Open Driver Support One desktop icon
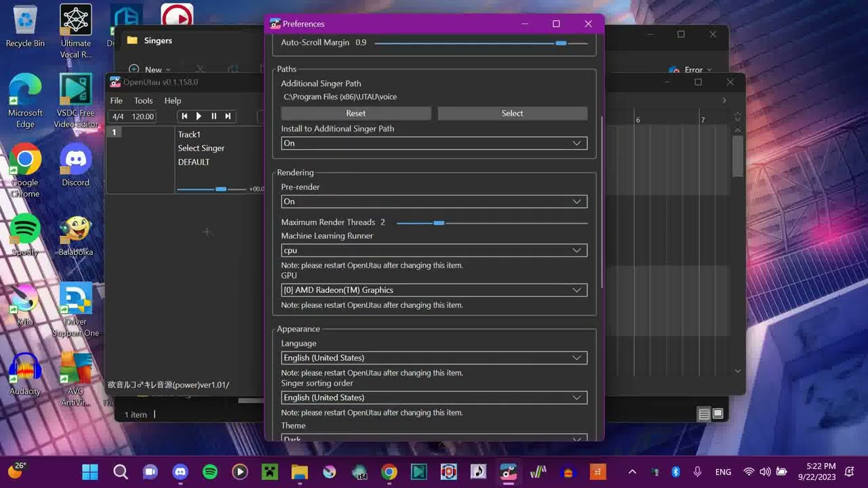868x488 pixels. (x=76, y=310)
